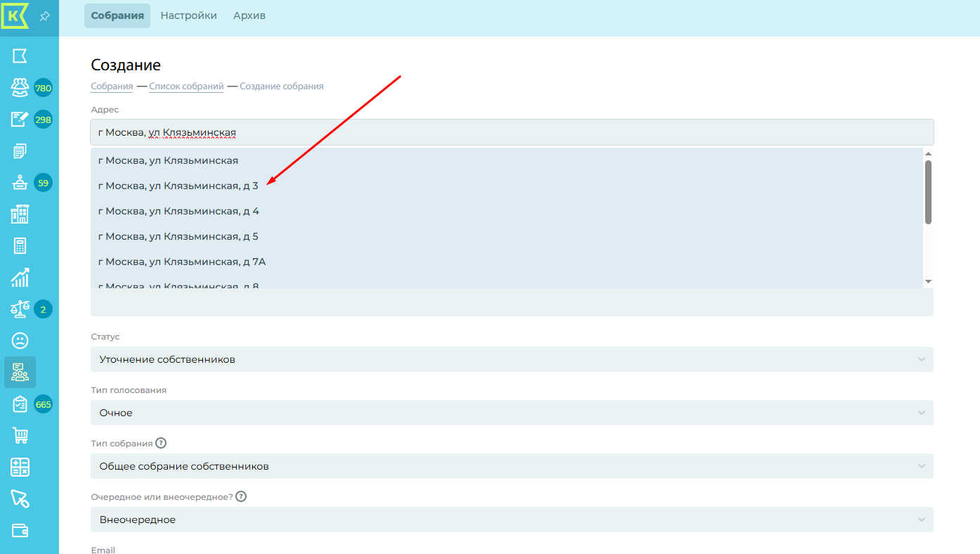Select suggestion ул Клязьминская, д 3
Viewport: 980px width, 554px height.
[178, 186]
